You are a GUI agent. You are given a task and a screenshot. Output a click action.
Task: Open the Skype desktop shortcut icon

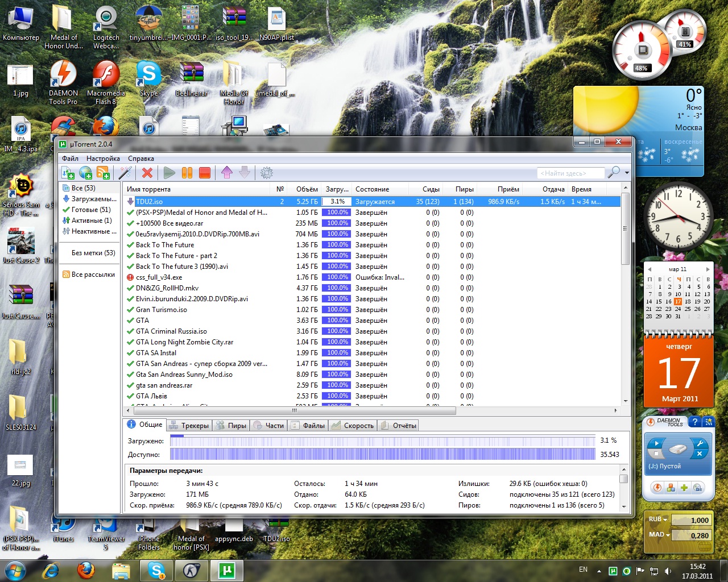point(148,80)
